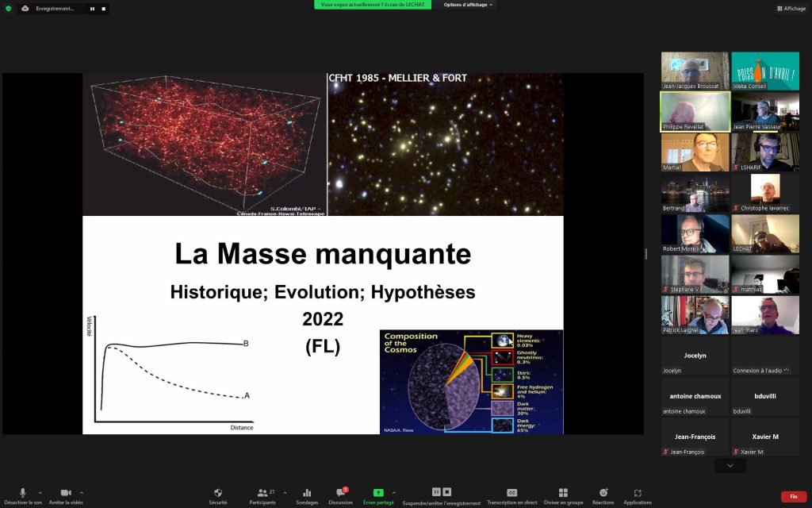Open the Discussion chat panel
The height and width of the screenshot is (508, 812).
click(340, 495)
